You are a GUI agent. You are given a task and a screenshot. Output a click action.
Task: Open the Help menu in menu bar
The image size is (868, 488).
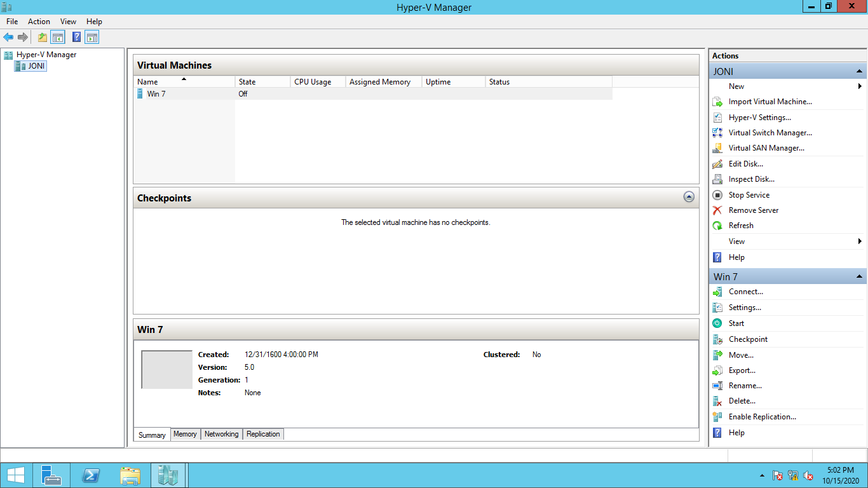pyautogui.click(x=94, y=22)
